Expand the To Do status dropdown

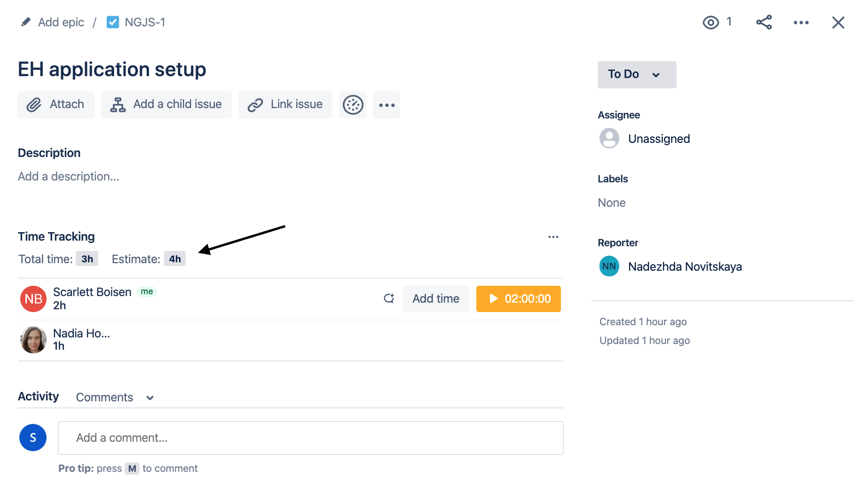click(637, 74)
